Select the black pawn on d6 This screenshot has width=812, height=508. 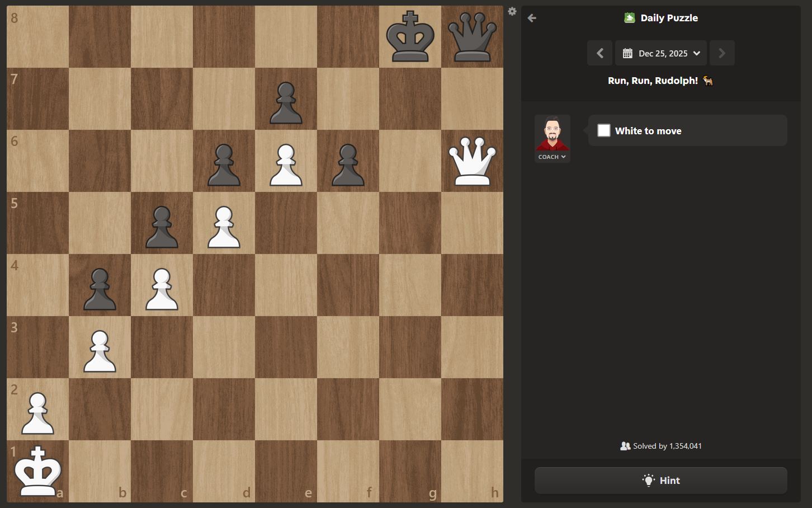pyautogui.click(x=224, y=164)
